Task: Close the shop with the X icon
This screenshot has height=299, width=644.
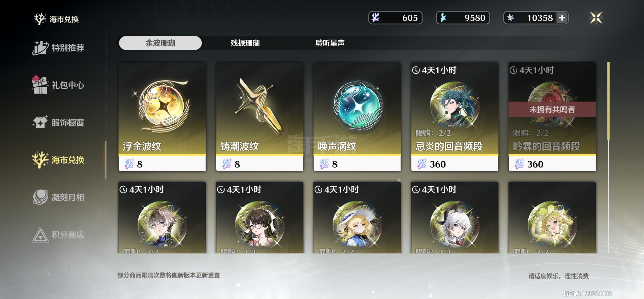Action: 596,18
